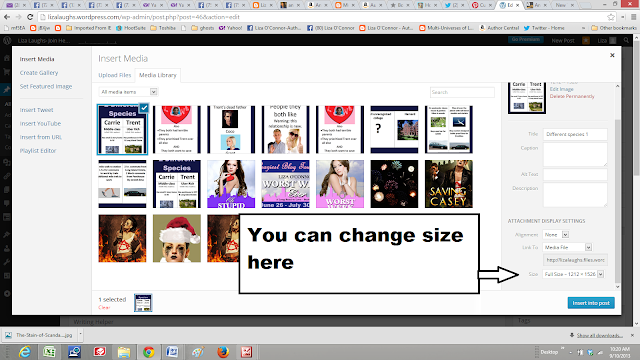640x360 pixels.
Task: Click the Title field
Action: coord(575,134)
